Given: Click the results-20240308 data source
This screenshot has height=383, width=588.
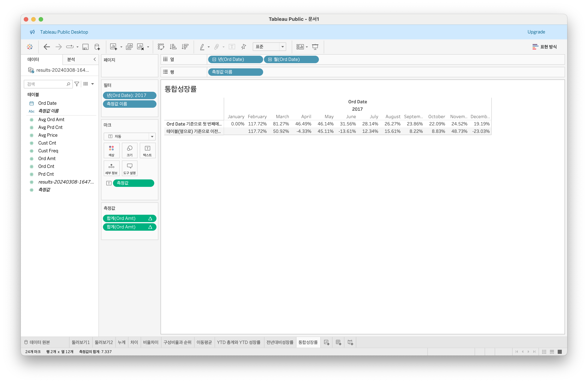Looking at the screenshot, I should click(x=62, y=70).
